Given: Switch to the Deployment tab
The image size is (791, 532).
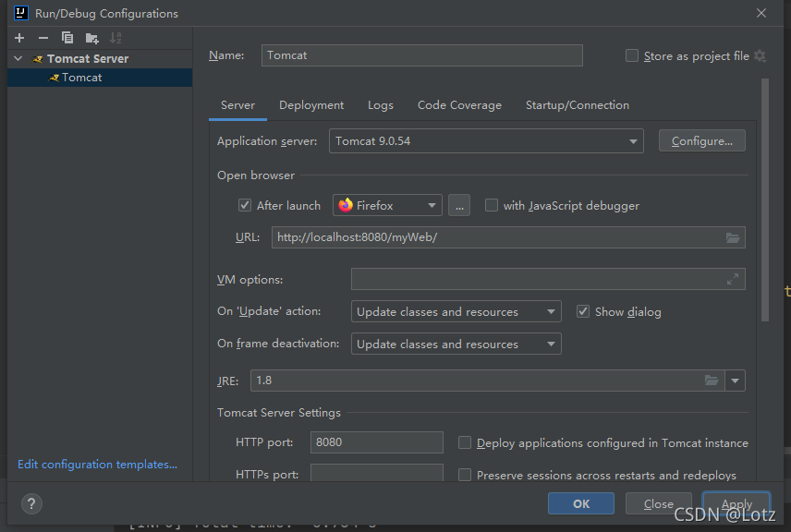Looking at the screenshot, I should 311,105.
